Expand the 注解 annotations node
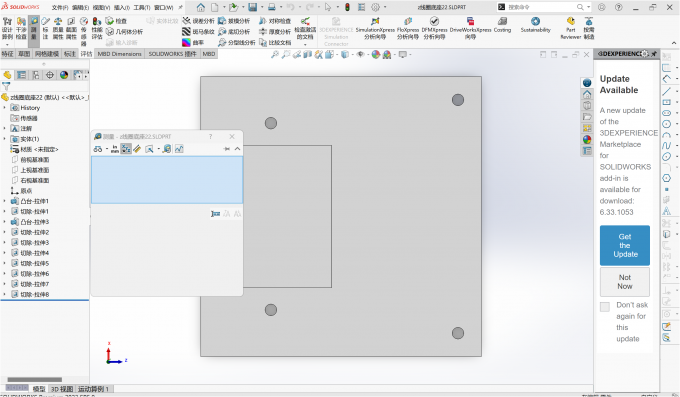 (5, 128)
